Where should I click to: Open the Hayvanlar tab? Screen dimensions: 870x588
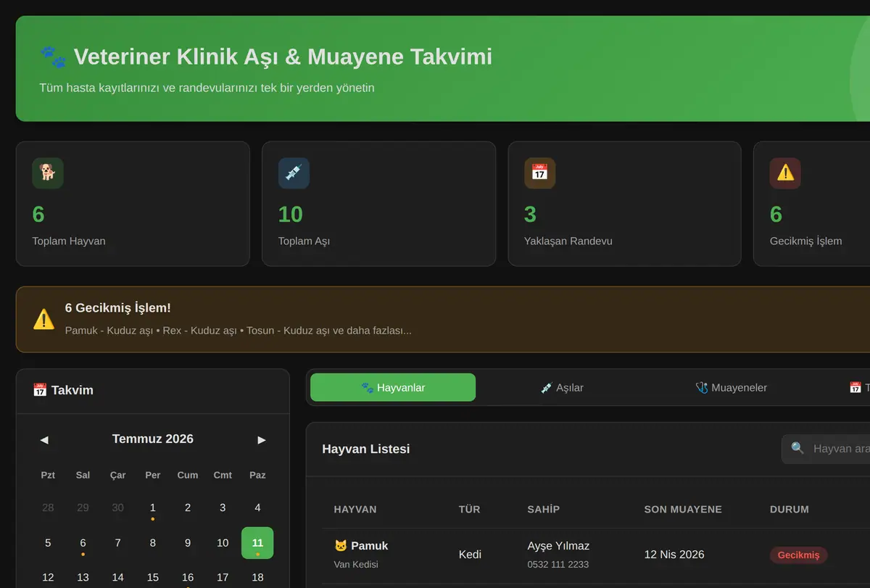[x=393, y=387]
